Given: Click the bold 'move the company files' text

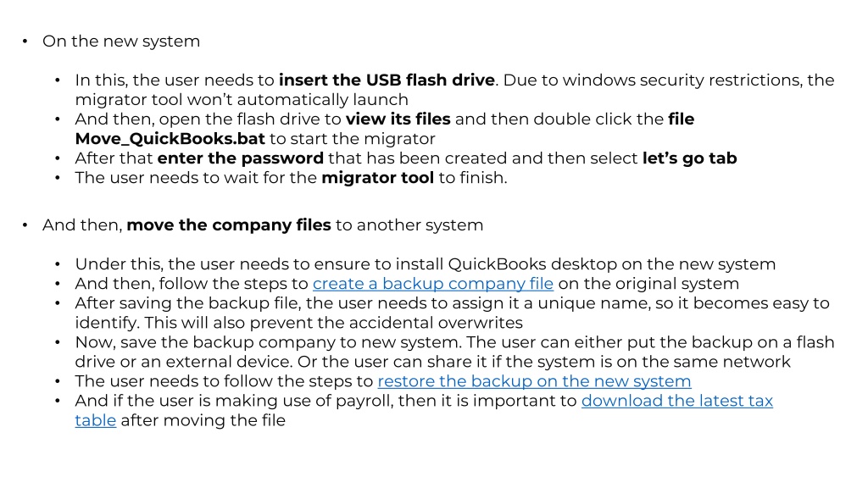Looking at the screenshot, I should tap(229, 225).
